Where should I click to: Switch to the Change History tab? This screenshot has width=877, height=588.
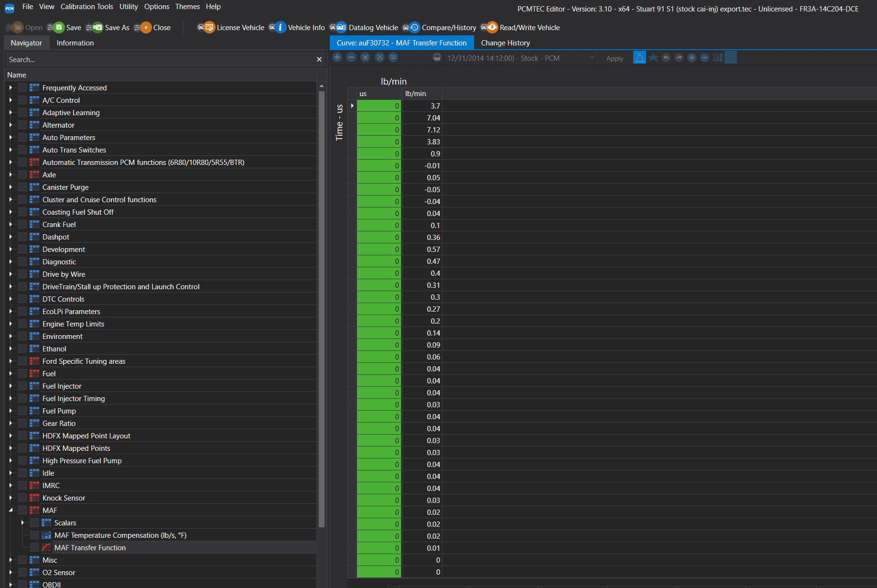(505, 43)
